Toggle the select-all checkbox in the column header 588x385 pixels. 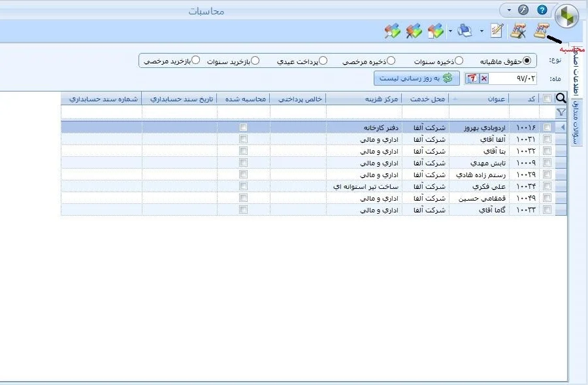click(547, 98)
